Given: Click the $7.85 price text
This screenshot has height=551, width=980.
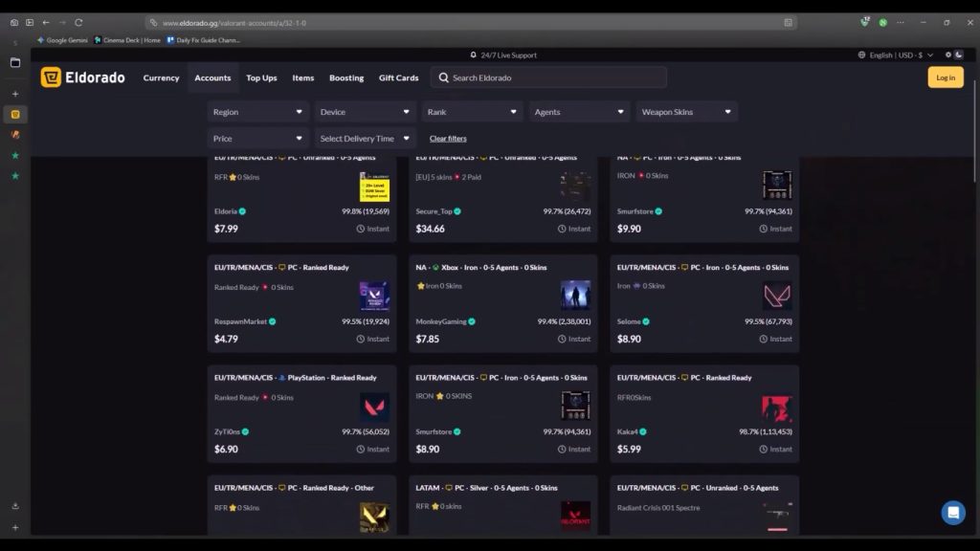Looking at the screenshot, I should (x=428, y=340).
